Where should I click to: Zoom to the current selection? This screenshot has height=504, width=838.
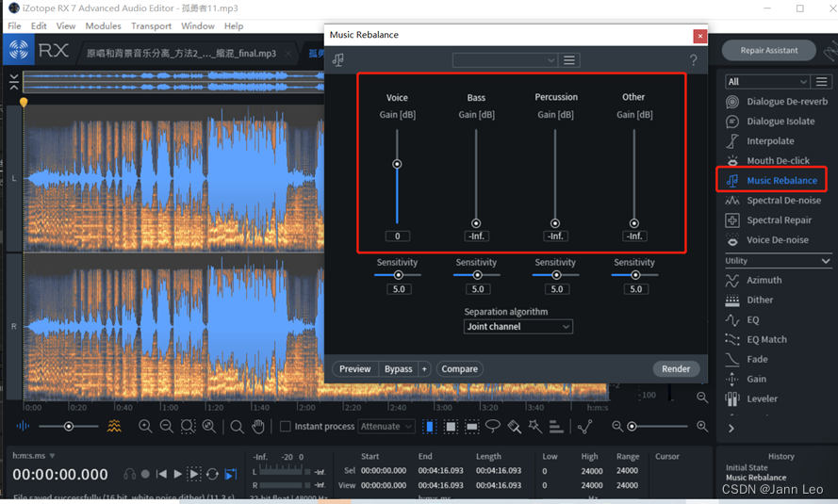pos(188,426)
